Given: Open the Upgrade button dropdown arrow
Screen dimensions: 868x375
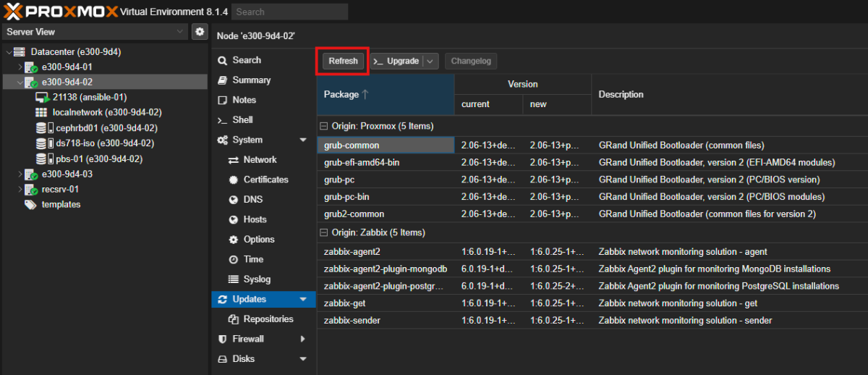Looking at the screenshot, I should [431, 62].
